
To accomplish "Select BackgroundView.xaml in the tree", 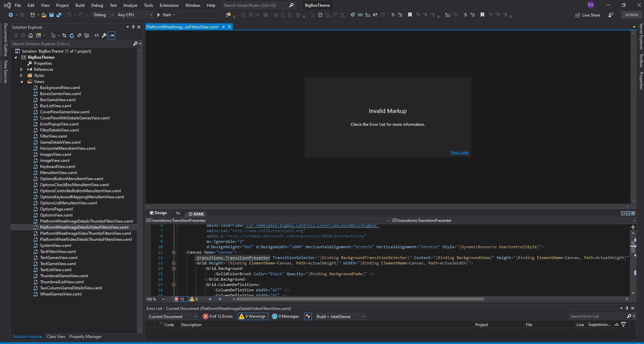I will 60,88.
